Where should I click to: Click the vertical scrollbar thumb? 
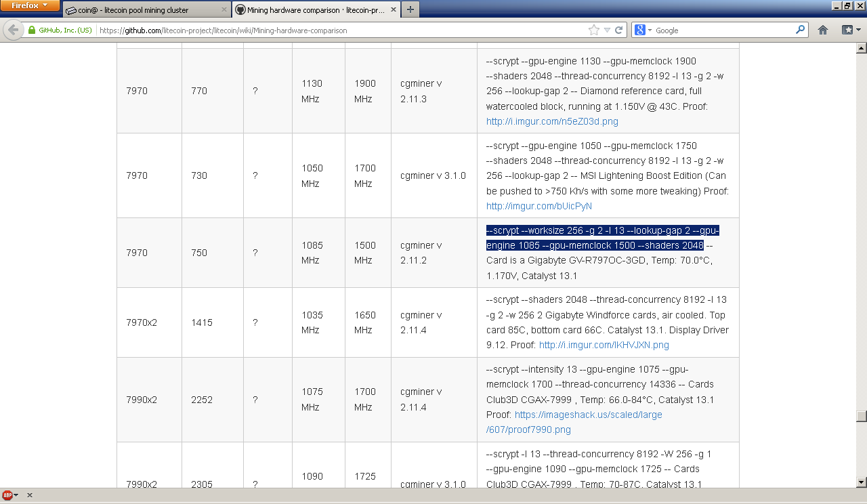(x=861, y=416)
